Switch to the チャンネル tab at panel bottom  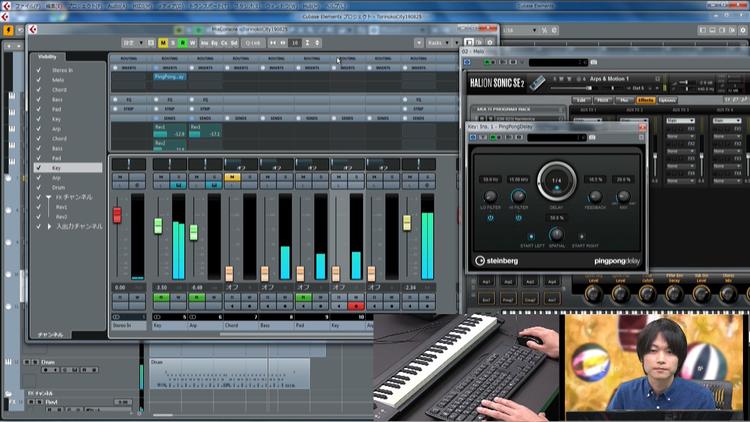pyautogui.click(x=50, y=334)
